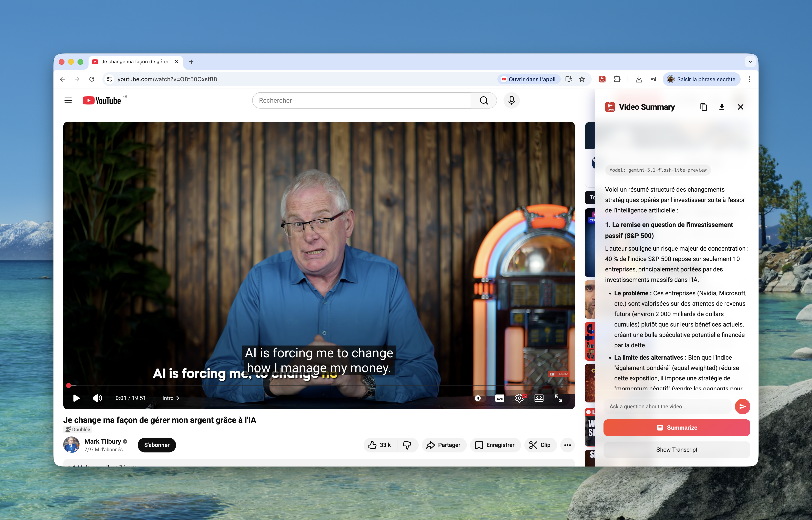Open the video's more options menu
Image resolution: width=812 pixels, height=520 pixels.
[567, 445]
